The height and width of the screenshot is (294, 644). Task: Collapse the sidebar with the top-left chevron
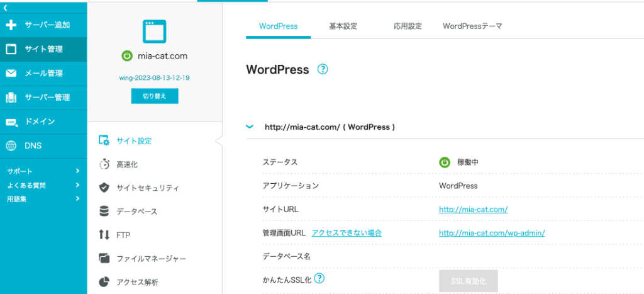5,8
